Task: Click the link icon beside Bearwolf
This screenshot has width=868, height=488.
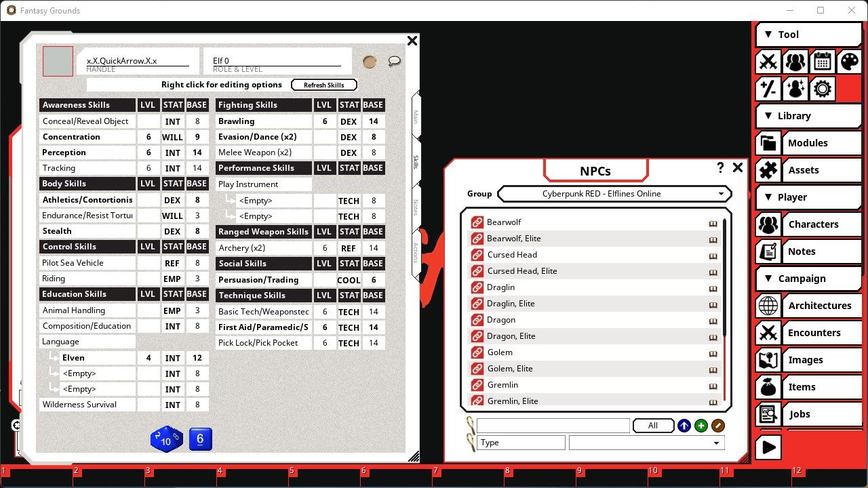Action: pos(477,222)
